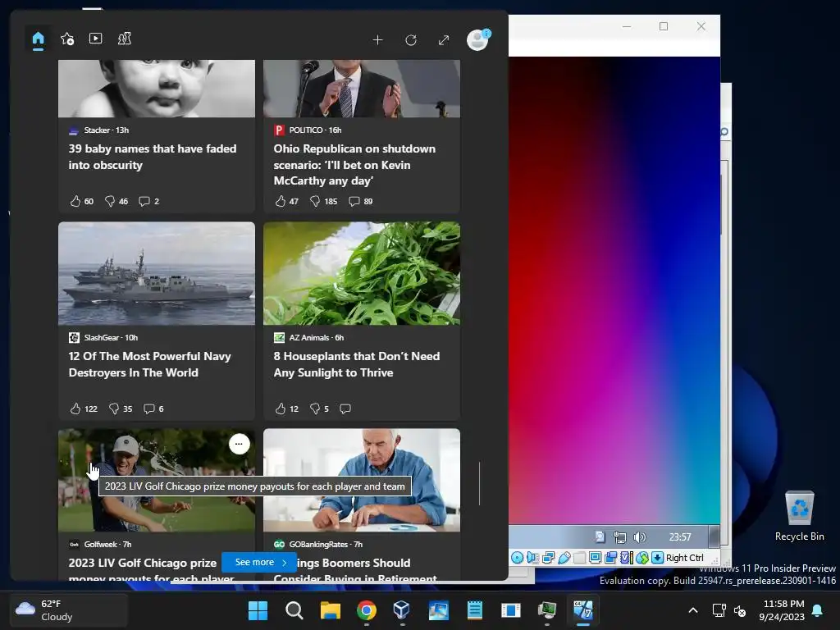
Task: Click VirtualBox recording status icon
Action: coord(610,558)
